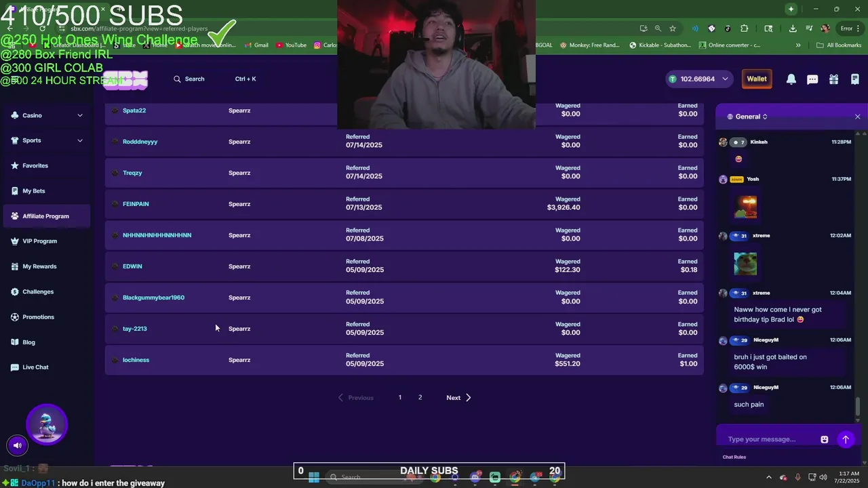Viewport: 868px width, 488px height.
Task: Click the site Search box
Action: pyautogui.click(x=215, y=79)
